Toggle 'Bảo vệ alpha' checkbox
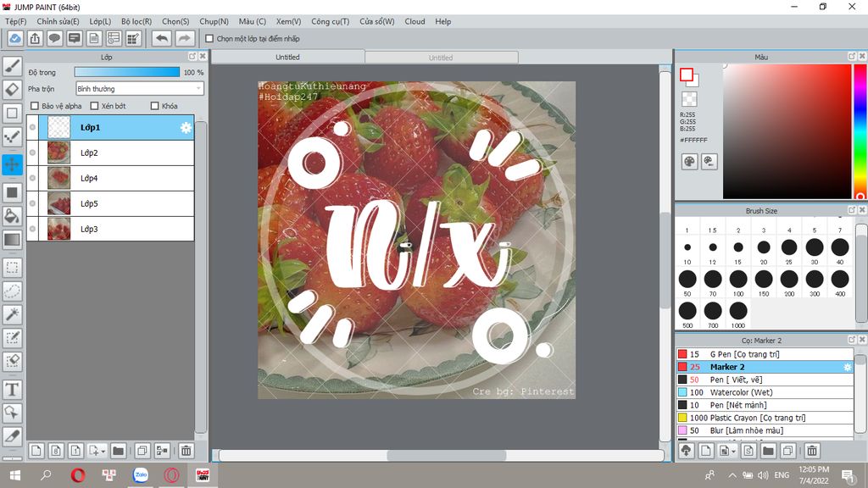This screenshot has height=488, width=868. [35, 106]
